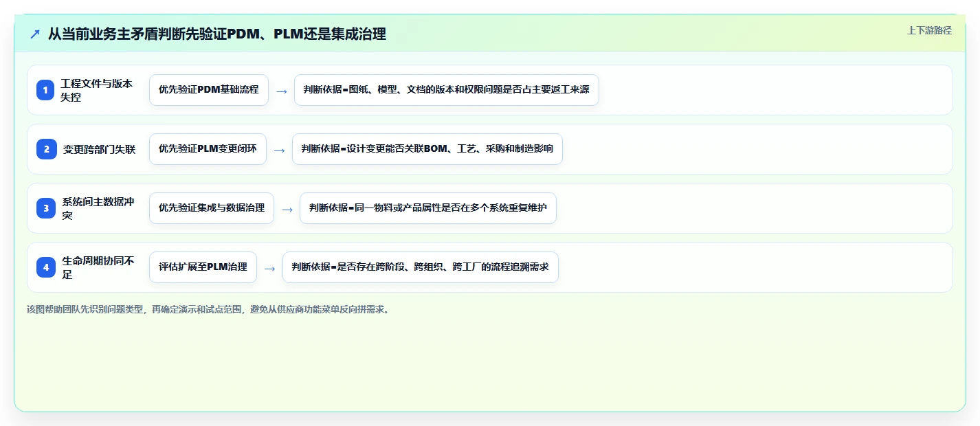
Task: Click the title about PDM、PLM还是集成治理
Action: 216,34
